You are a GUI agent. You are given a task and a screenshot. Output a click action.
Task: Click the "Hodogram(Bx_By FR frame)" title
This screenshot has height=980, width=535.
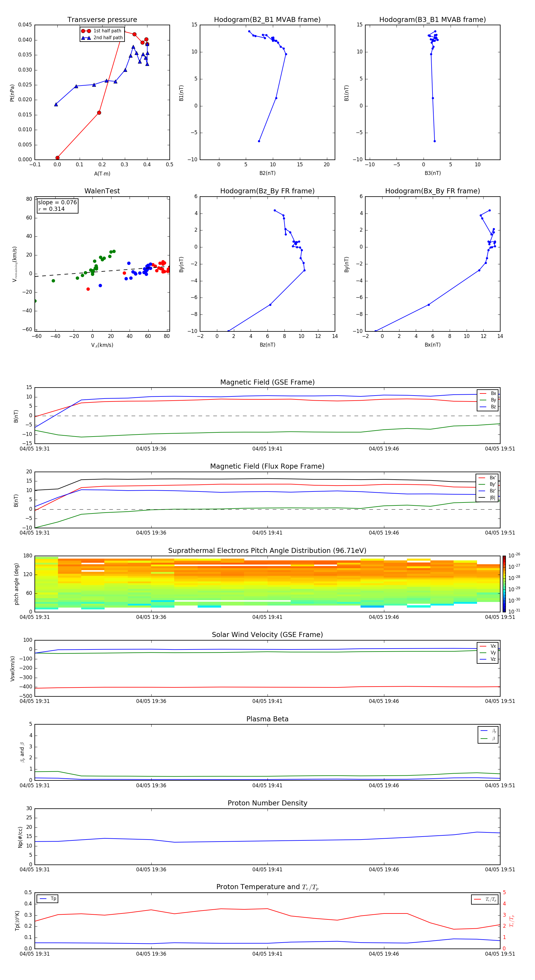pyautogui.click(x=432, y=191)
